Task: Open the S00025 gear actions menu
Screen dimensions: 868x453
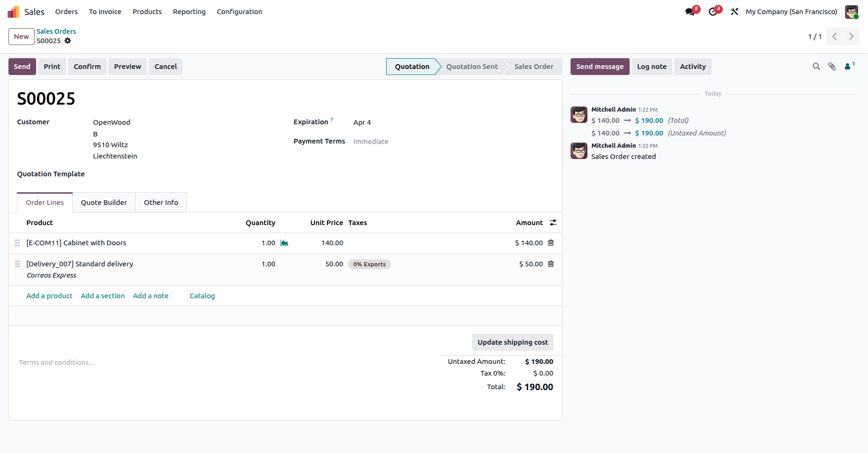Action: click(x=68, y=41)
